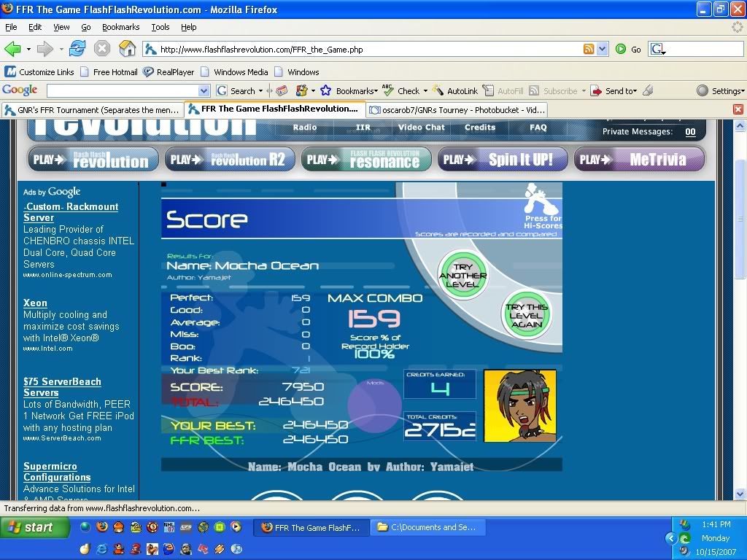Open the address bar URL history dropdown

(x=603, y=49)
